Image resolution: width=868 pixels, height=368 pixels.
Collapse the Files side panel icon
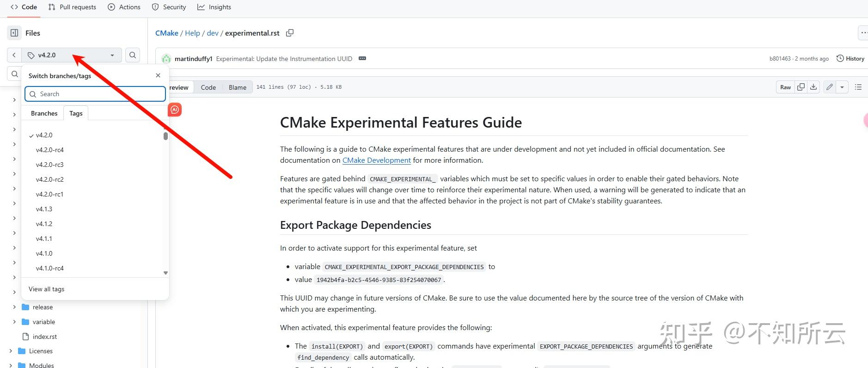[x=14, y=33]
